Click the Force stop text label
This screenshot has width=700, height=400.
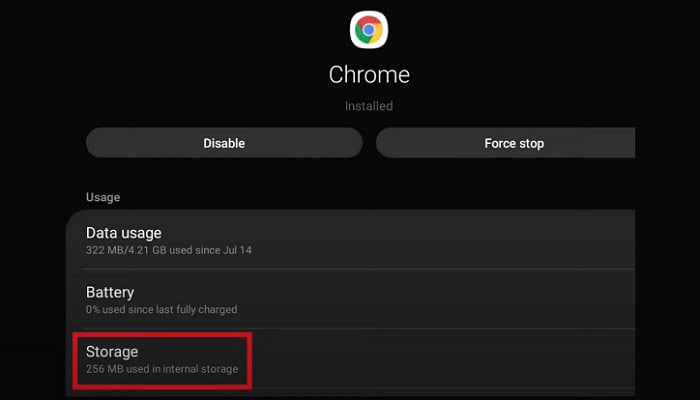514,143
